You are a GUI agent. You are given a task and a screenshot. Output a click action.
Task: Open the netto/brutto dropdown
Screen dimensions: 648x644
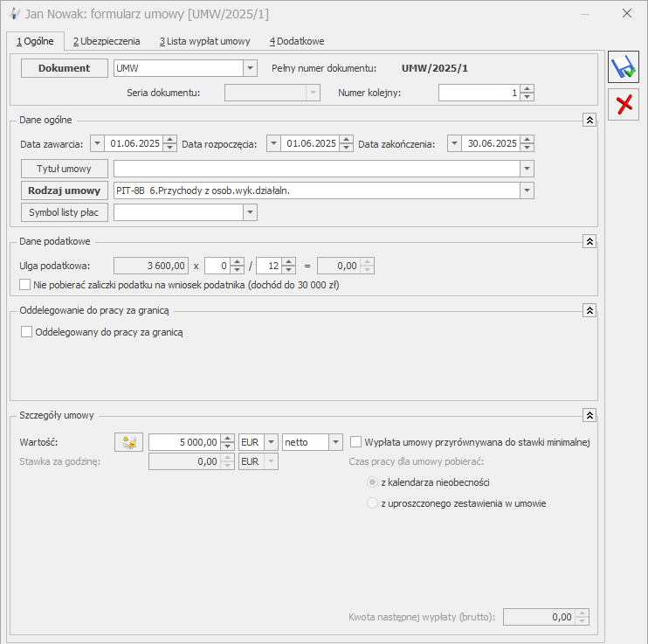335,442
